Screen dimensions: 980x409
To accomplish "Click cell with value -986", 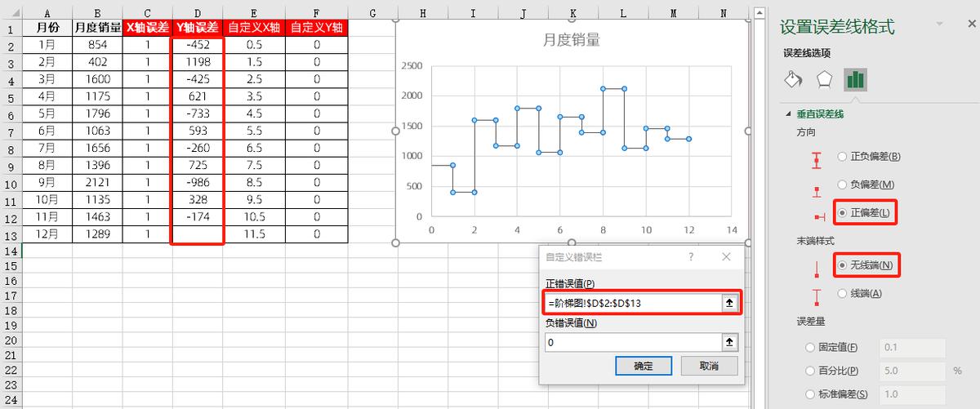I will coord(197,182).
